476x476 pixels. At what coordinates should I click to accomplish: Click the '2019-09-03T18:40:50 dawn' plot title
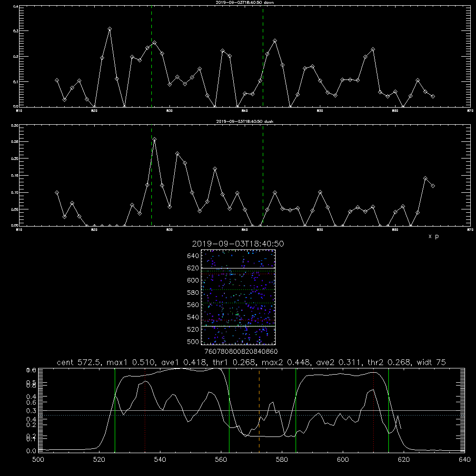pos(245,2)
